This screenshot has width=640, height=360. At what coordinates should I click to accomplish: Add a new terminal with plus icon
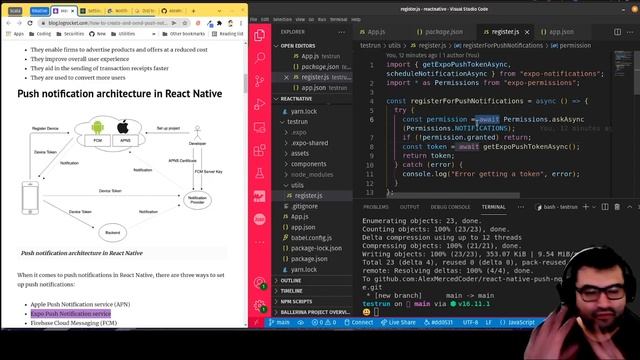click(585, 207)
